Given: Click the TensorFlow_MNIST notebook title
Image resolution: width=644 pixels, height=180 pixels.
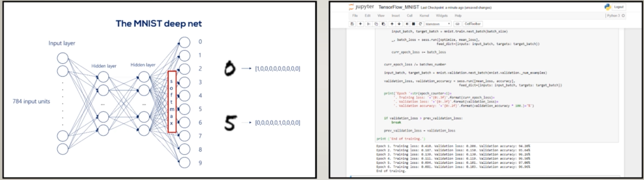Looking at the screenshot, I should (398, 7).
